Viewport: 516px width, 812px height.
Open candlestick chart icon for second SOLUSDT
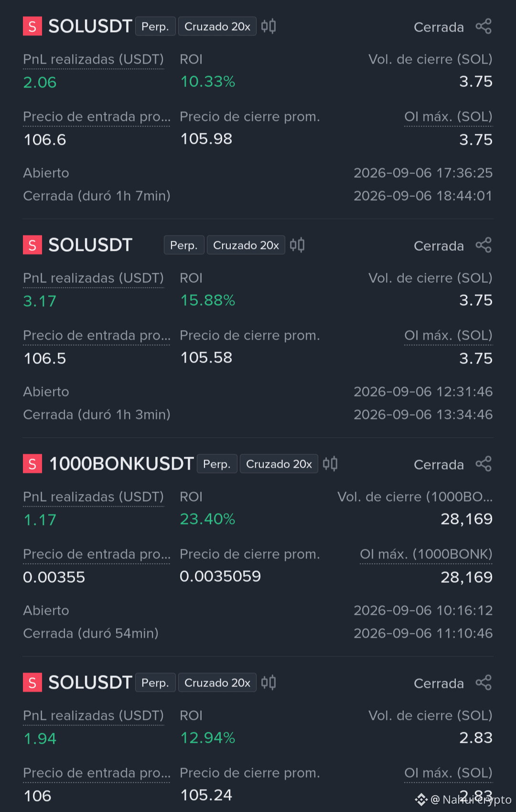tap(297, 245)
